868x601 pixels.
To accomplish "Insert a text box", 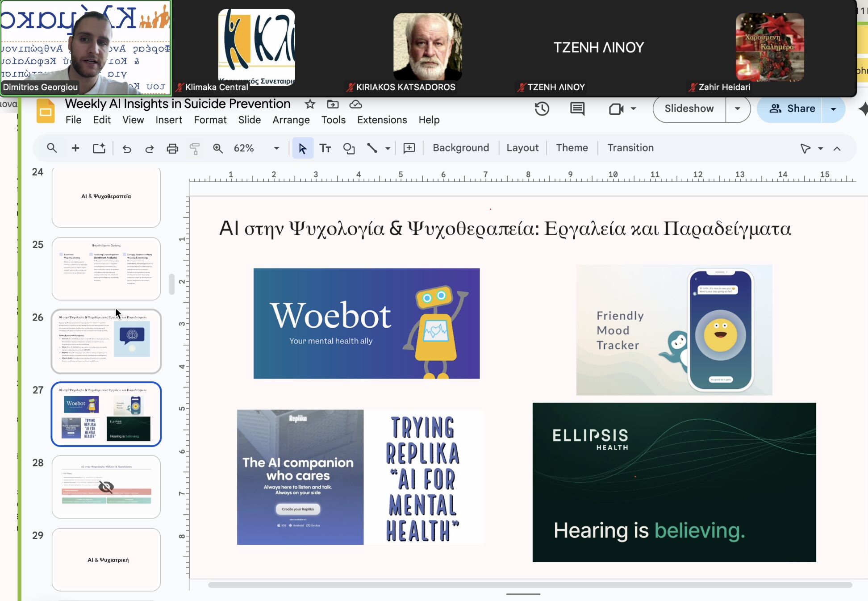I will (325, 148).
